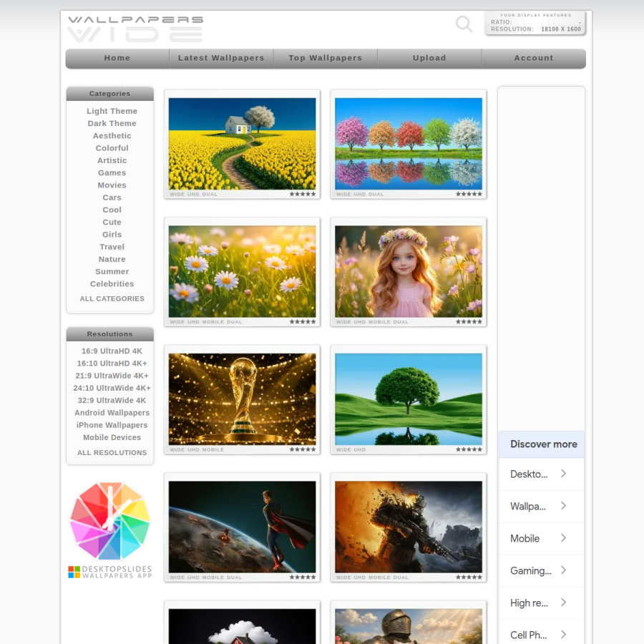644x644 pixels.
Task: Browse the Nature category
Action: 112,259
